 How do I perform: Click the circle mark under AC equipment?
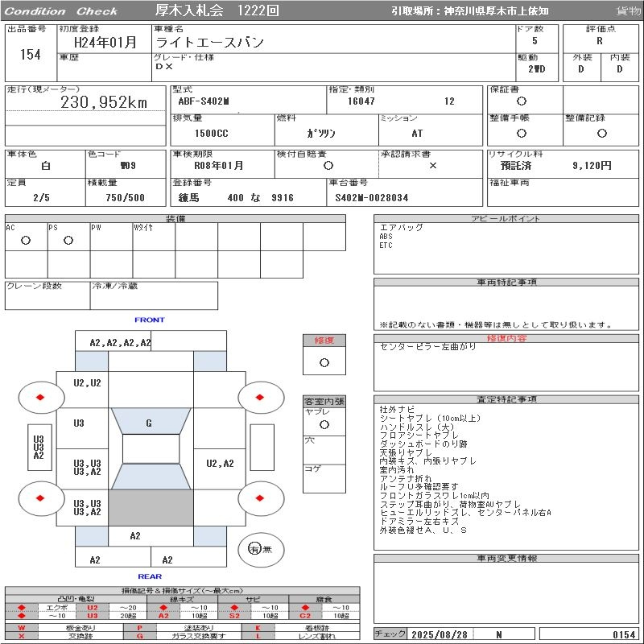coord(26,240)
